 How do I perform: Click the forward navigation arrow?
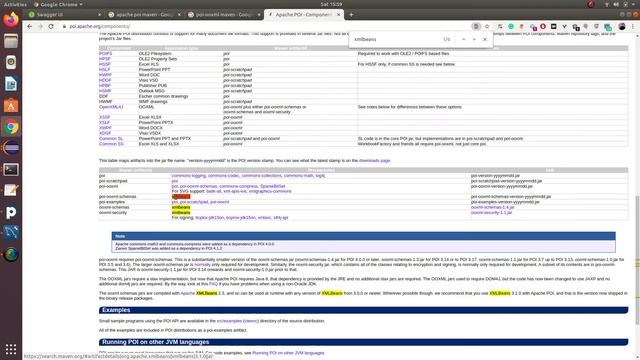pos(40,26)
